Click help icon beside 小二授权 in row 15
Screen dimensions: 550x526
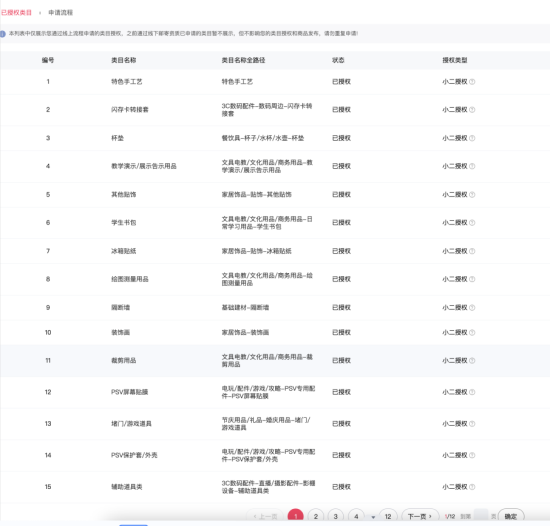[x=472, y=487]
